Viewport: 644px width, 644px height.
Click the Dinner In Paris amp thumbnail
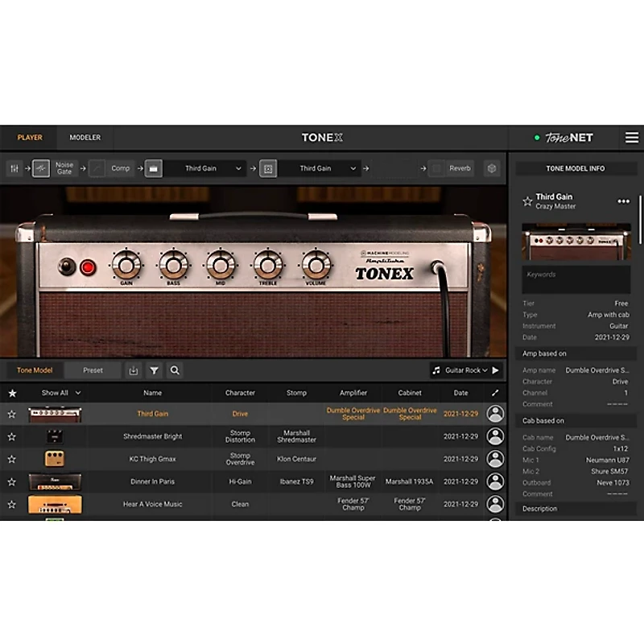[x=55, y=481]
